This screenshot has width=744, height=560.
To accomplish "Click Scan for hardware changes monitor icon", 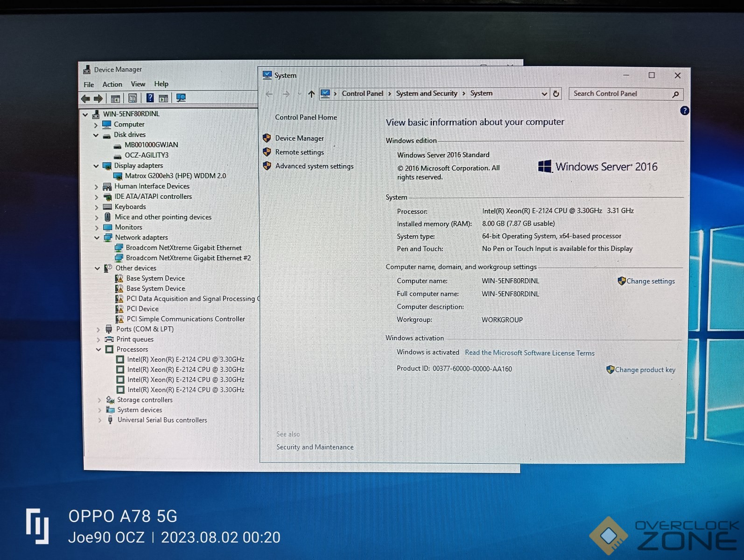I will 181,98.
